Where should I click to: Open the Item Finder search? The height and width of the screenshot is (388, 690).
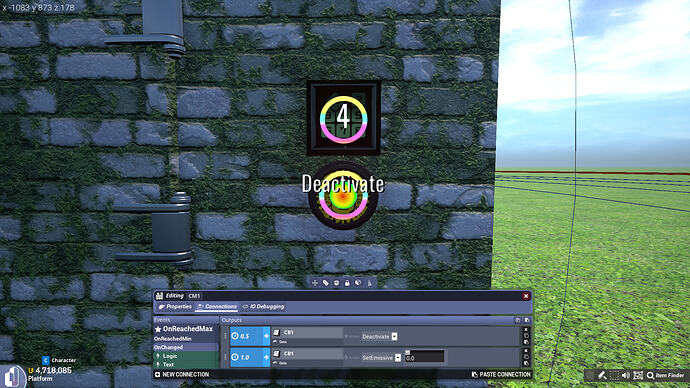[x=665, y=375]
